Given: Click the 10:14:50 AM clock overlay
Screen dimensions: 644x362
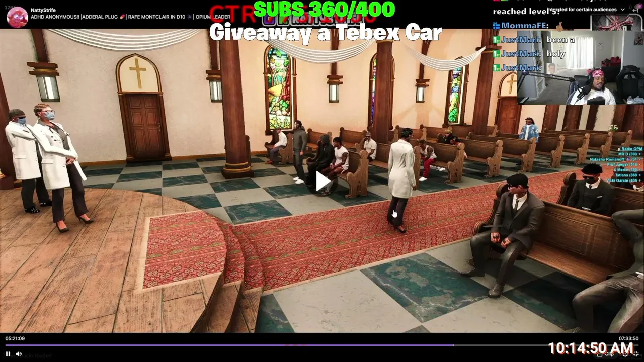Looking at the screenshot, I should (591, 348).
